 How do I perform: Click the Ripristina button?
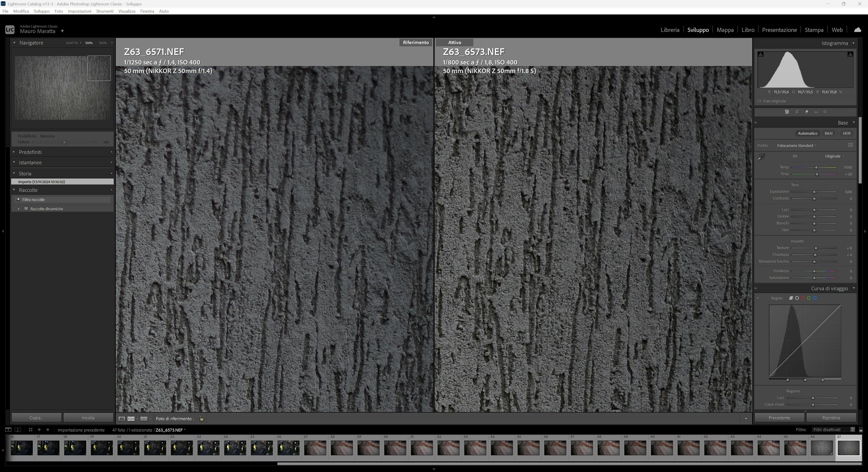(x=831, y=418)
